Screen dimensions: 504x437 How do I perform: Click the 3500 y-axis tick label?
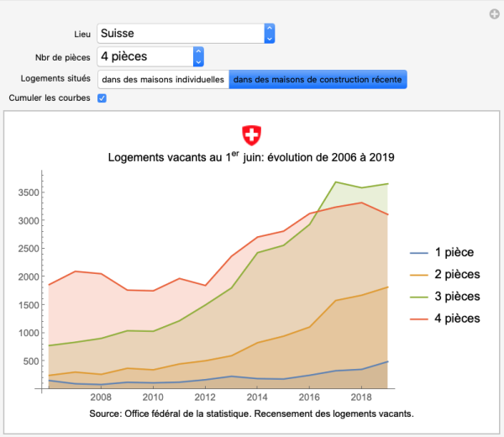pyautogui.click(x=27, y=192)
